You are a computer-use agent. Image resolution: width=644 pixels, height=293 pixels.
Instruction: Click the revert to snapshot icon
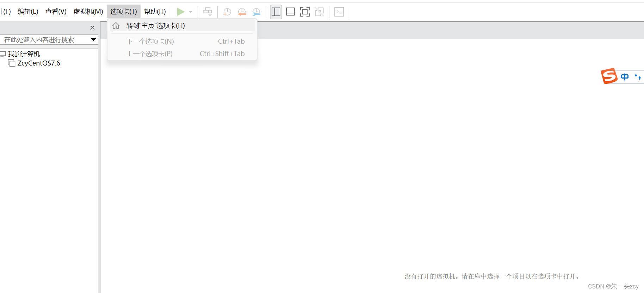(x=242, y=12)
